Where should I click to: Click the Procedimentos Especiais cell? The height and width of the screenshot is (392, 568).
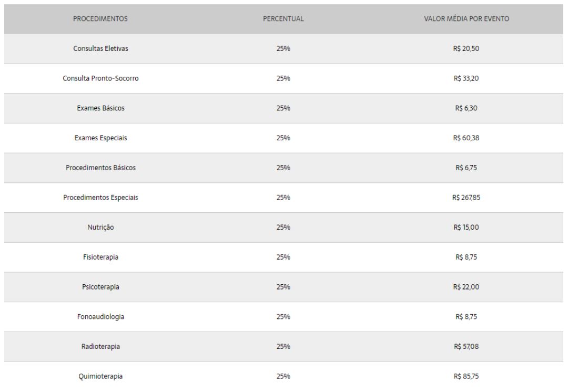coord(100,198)
